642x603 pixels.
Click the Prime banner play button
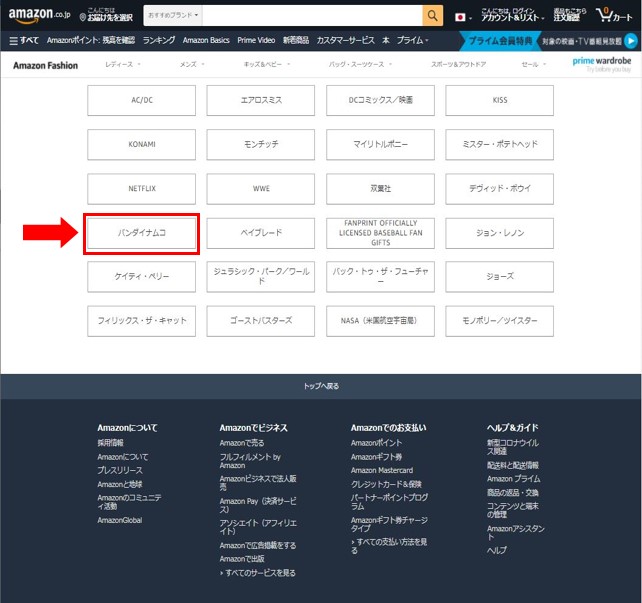631,41
